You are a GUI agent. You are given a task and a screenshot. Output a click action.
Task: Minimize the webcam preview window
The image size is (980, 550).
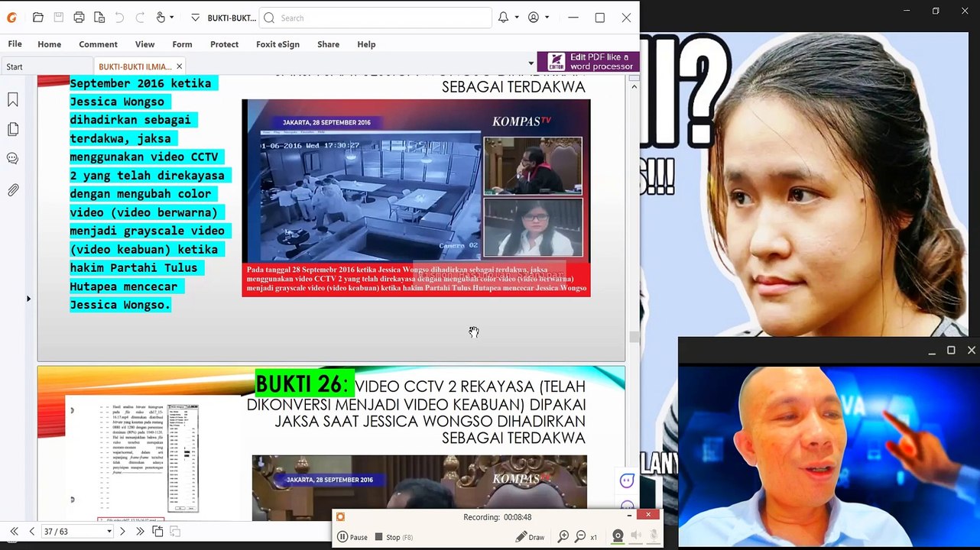(931, 351)
